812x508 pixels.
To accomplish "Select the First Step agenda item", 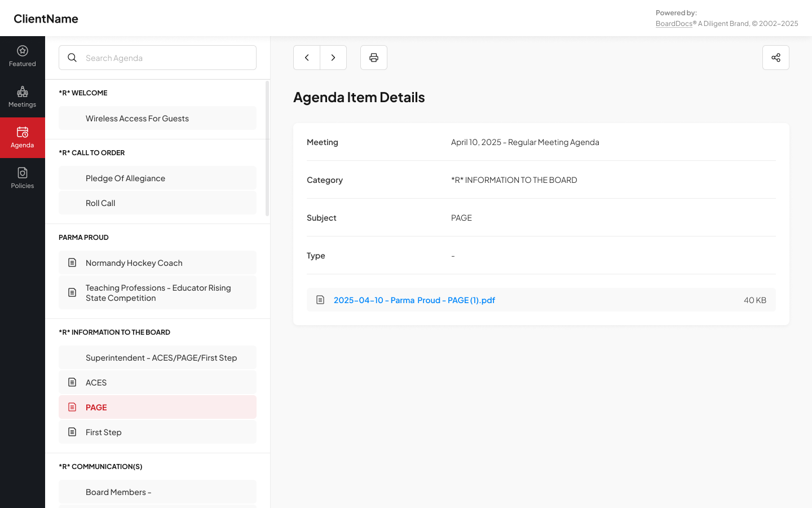I will pos(157,432).
